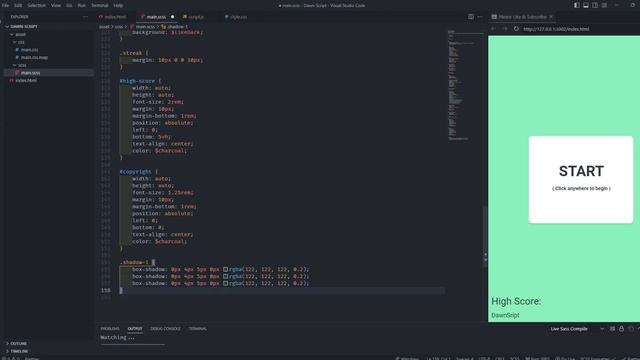Switch to the style.css editor tab
The height and width of the screenshot is (360, 640).
tap(236, 17)
